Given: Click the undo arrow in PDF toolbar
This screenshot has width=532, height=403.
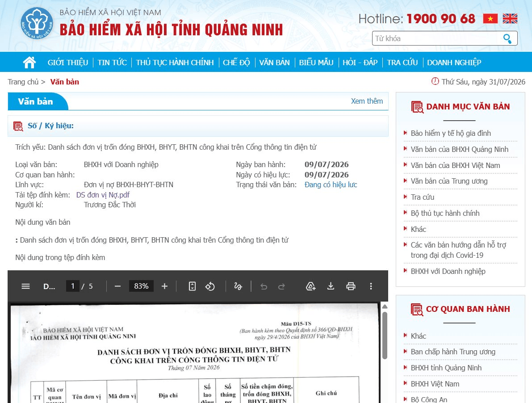Looking at the screenshot, I should (264, 287).
